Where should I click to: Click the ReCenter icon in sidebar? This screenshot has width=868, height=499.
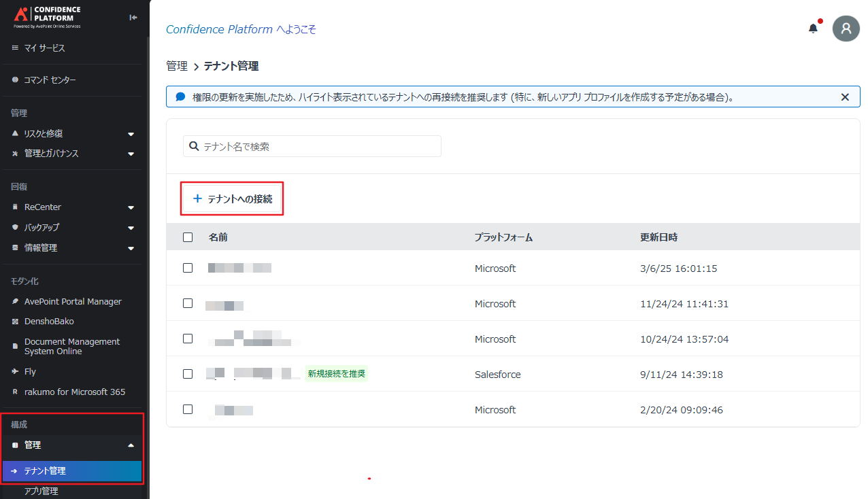[x=15, y=207]
